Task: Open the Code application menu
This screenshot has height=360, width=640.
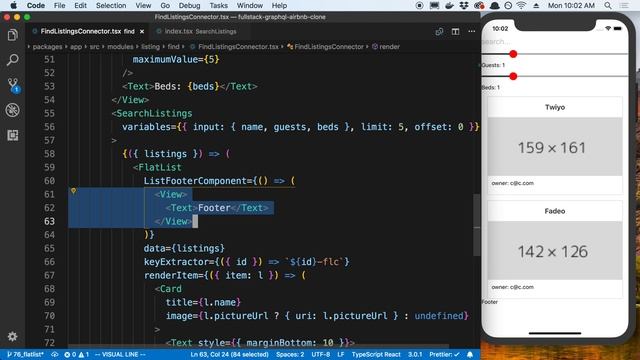Action: point(36,5)
